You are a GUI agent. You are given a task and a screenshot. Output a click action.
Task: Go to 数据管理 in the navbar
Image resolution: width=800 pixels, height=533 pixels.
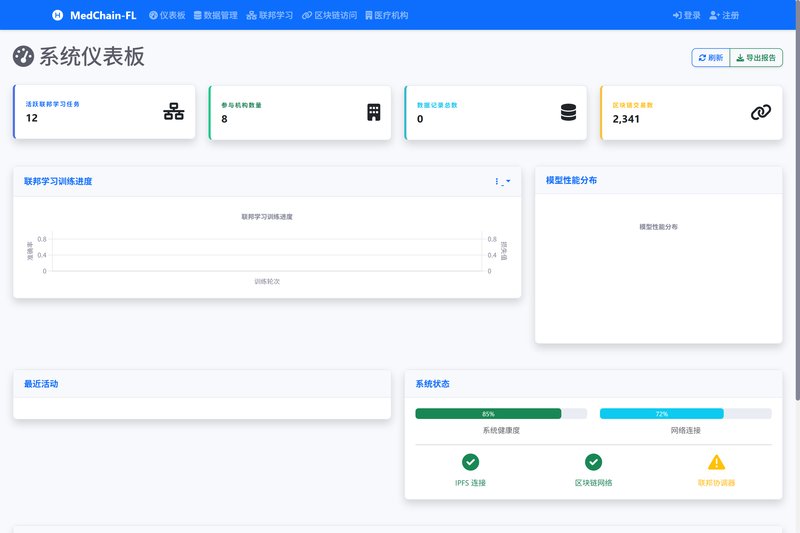pos(215,15)
